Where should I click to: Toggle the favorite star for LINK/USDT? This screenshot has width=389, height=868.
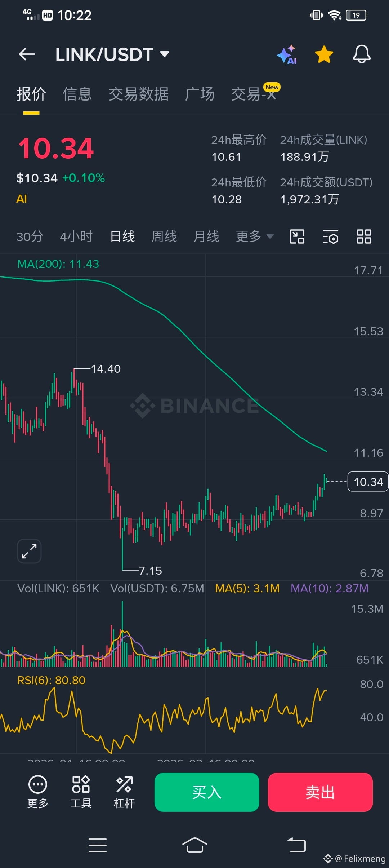tap(324, 54)
